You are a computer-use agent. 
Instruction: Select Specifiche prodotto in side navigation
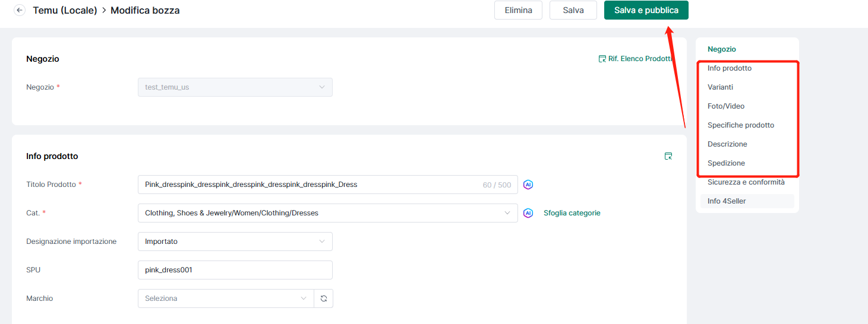coord(740,125)
